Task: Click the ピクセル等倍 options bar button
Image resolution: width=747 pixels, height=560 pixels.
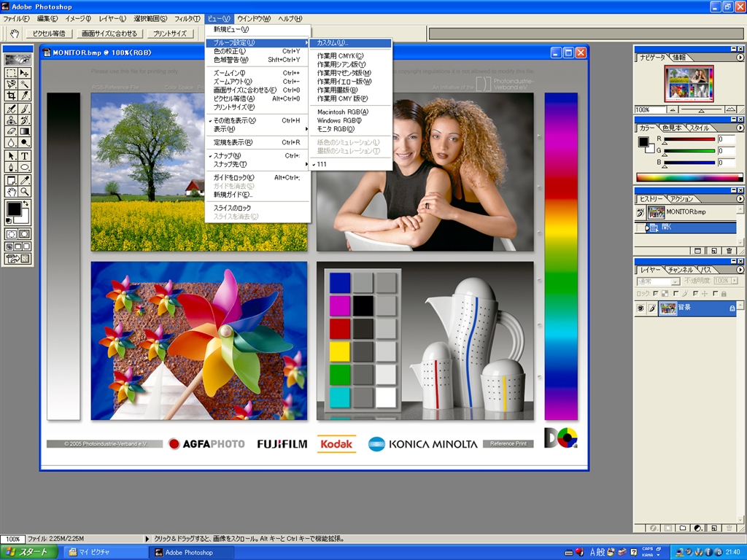Action: (x=49, y=34)
